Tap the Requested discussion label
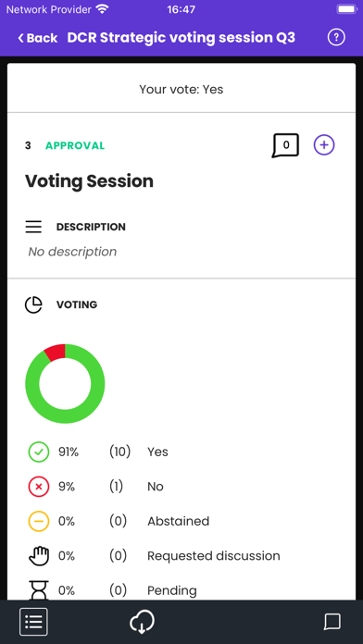This screenshot has width=363, height=644. [214, 556]
